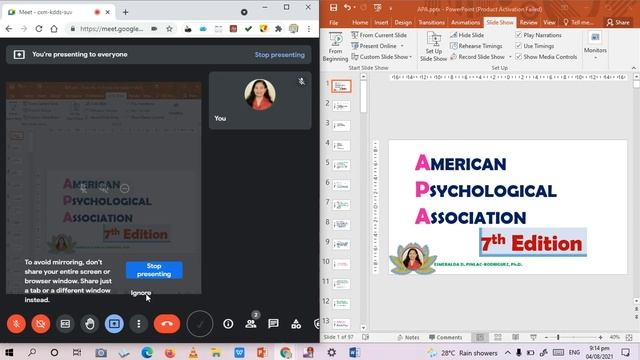
Task: Switch to Insert ribbon tab
Action: (x=381, y=22)
